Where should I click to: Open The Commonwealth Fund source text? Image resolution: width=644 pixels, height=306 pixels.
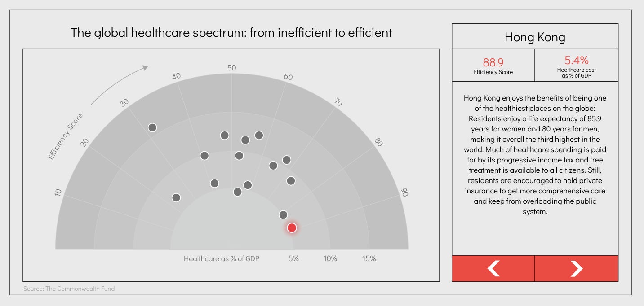69,289
